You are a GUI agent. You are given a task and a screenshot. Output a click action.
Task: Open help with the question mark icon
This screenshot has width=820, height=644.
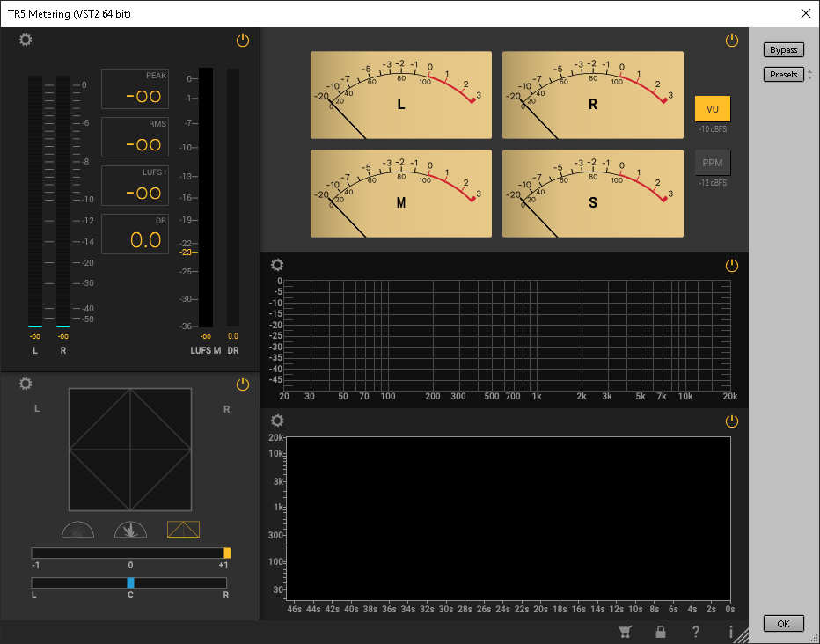tap(696, 631)
